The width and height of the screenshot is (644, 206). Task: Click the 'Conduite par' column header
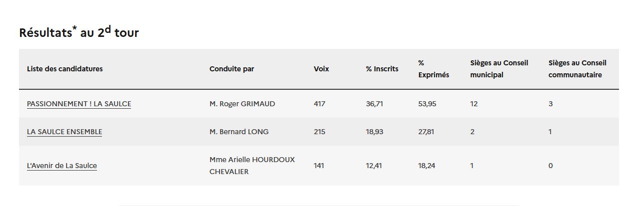tap(231, 69)
